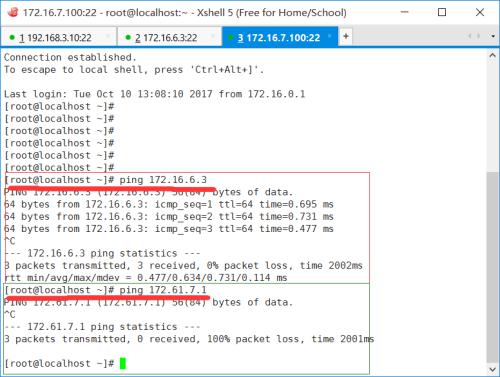Minimize the Xshell window

[x=405, y=12]
